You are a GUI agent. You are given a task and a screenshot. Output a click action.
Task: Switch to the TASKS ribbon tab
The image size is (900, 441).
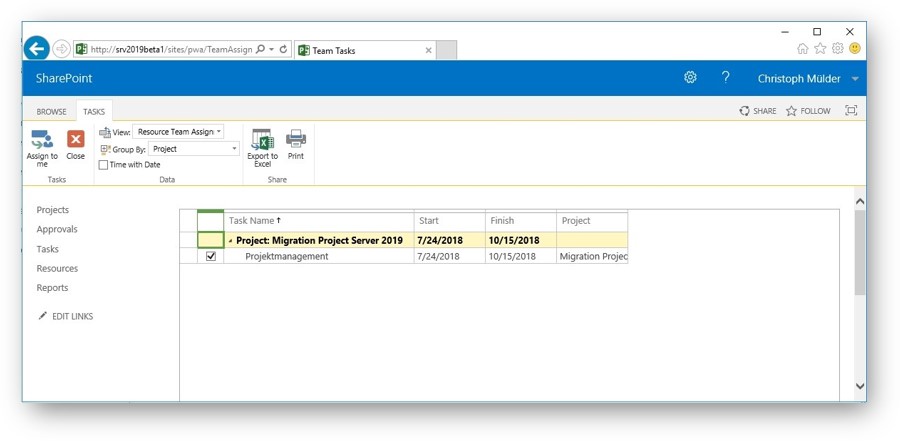tap(94, 111)
